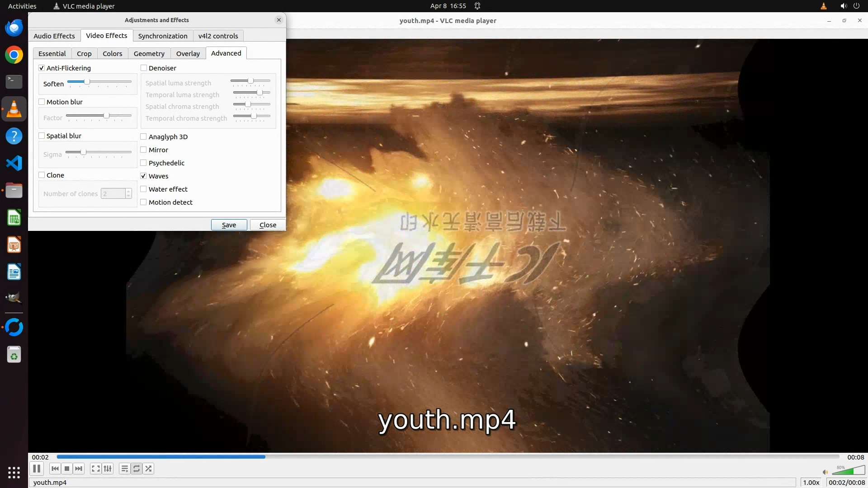Save the video effects settings
Image resolution: width=868 pixels, height=488 pixels.
pos(229,225)
